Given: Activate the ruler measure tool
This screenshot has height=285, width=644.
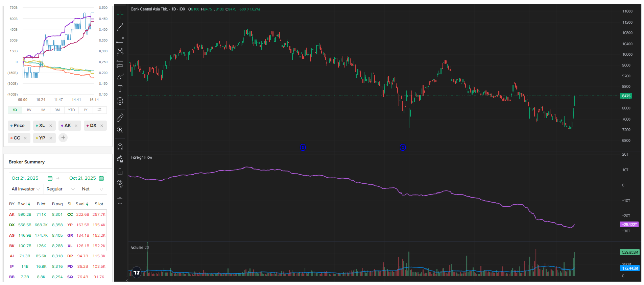Looking at the screenshot, I should 120,118.
